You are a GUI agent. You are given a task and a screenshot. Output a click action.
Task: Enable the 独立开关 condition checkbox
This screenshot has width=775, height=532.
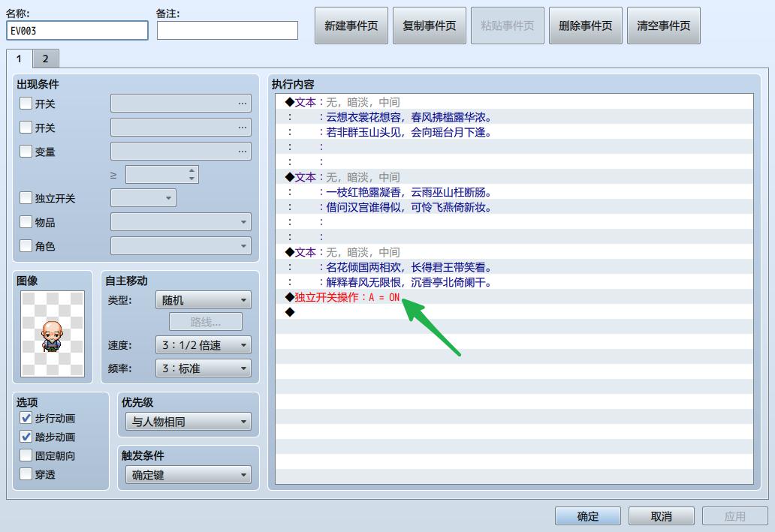click(26, 197)
